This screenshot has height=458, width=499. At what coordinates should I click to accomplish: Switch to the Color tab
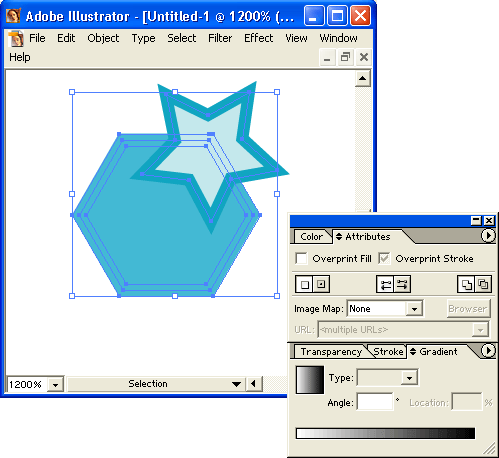coord(311,236)
